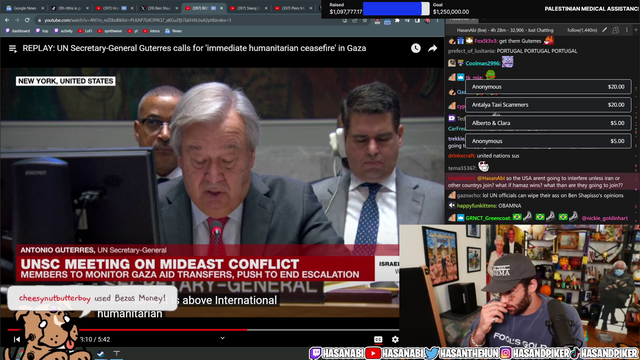The height and width of the screenshot is (360, 640).
Task: Click the gift sub badge next to FoxSt3v3
Action: click(x=460, y=41)
